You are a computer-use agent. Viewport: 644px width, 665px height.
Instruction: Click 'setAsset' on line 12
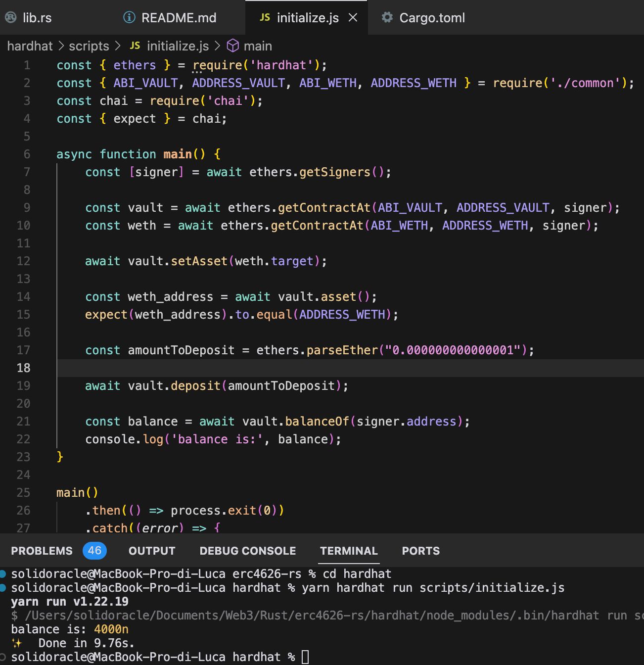199,261
